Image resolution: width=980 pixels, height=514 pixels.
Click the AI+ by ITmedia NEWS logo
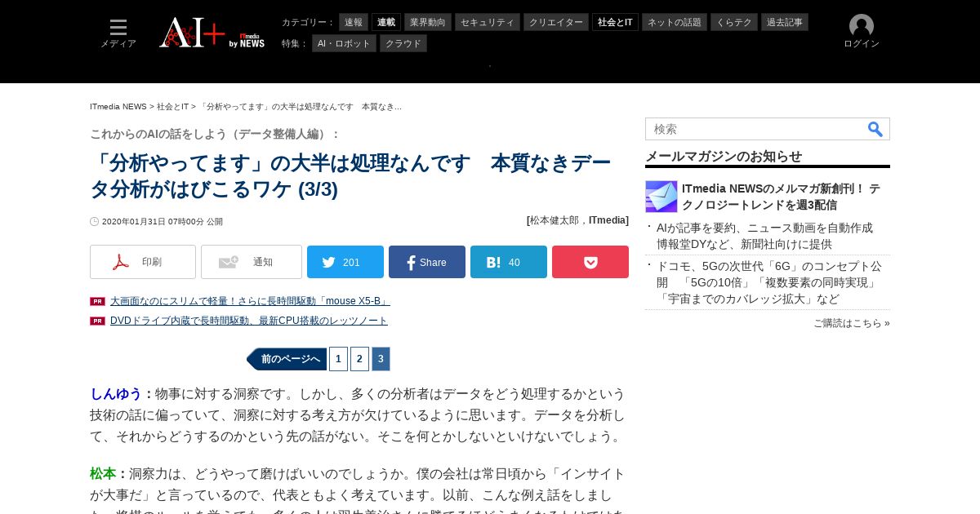point(212,33)
